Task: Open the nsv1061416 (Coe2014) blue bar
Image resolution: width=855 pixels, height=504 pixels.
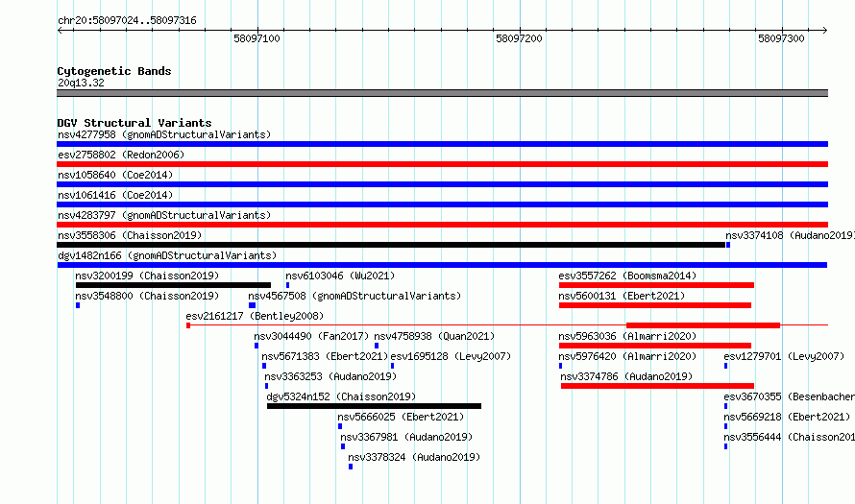Action: tap(442, 204)
